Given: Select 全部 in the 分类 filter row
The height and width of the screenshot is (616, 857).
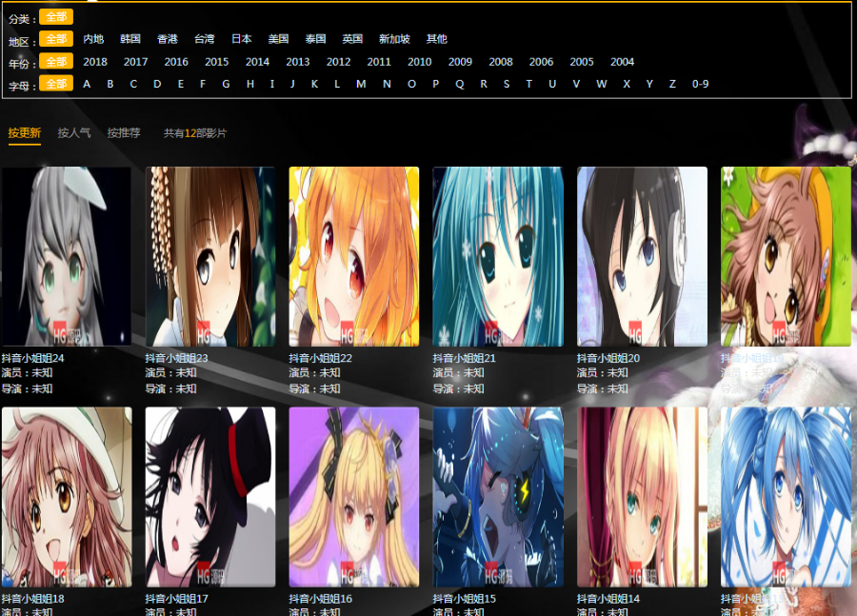Looking at the screenshot, I should point(56,17).
